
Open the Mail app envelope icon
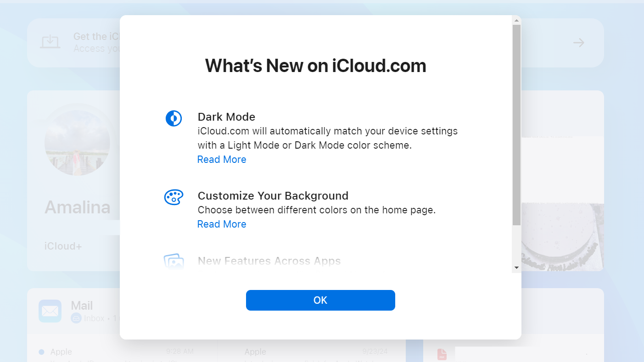[50, 311]
